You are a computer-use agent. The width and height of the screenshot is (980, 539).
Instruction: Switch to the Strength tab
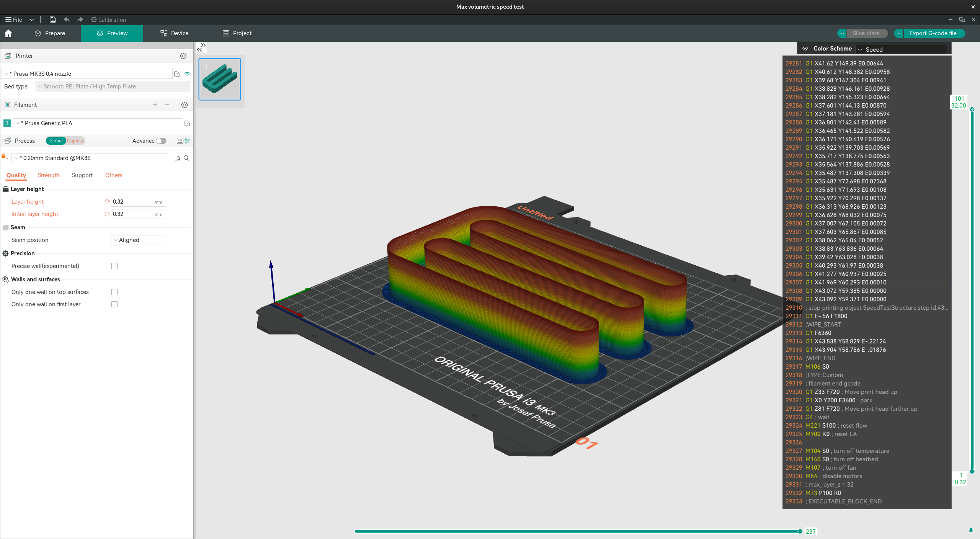click(x=49, y=175)
